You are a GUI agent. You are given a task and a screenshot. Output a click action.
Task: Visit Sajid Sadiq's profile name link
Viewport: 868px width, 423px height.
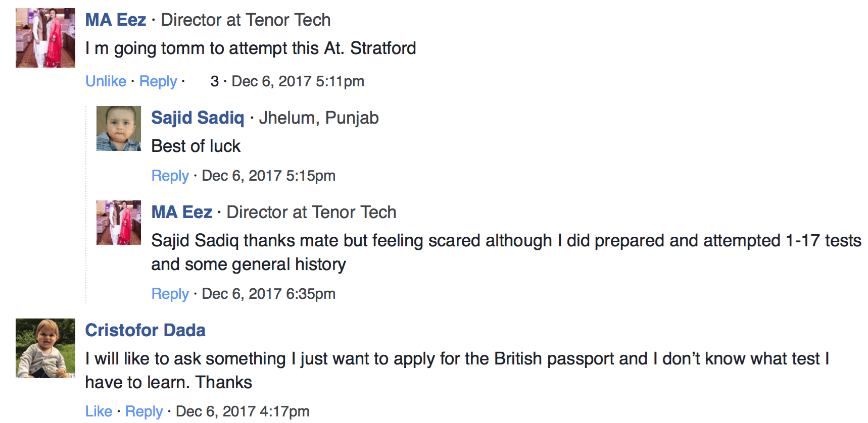click(x=198, y=118)
